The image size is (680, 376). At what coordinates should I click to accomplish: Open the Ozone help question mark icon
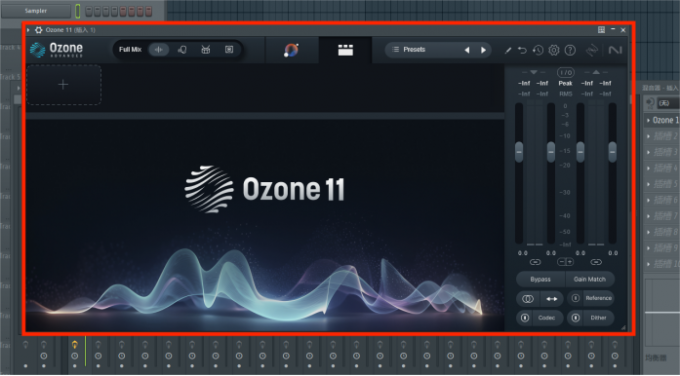click(x=570, y=50)
